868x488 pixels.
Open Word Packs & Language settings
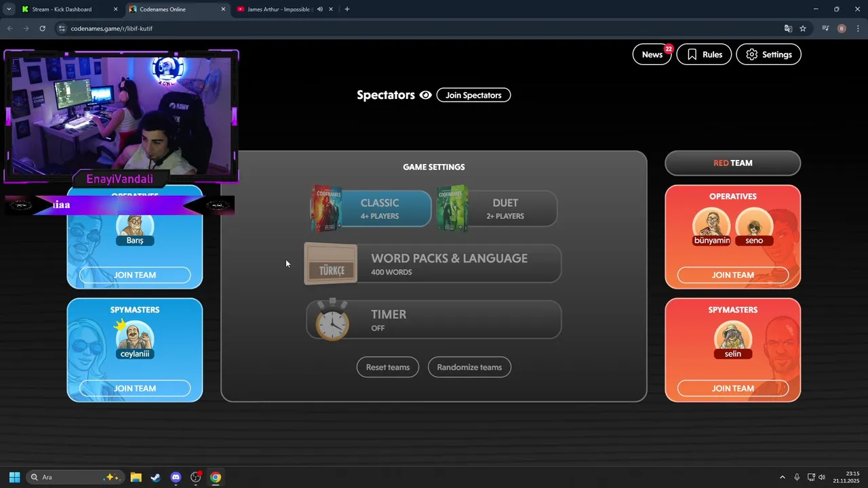click(433, 264)
